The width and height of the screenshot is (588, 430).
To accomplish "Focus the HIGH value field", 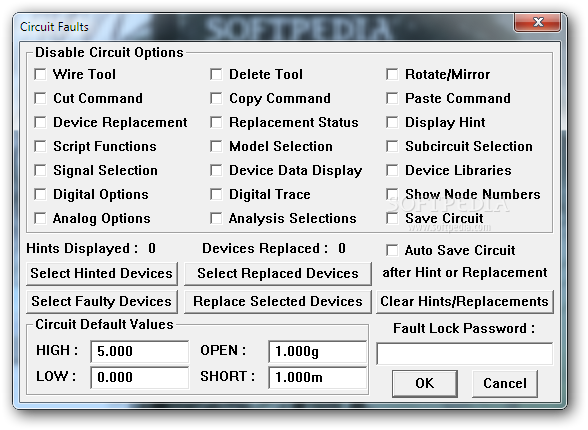I will [x=140, y=351].
